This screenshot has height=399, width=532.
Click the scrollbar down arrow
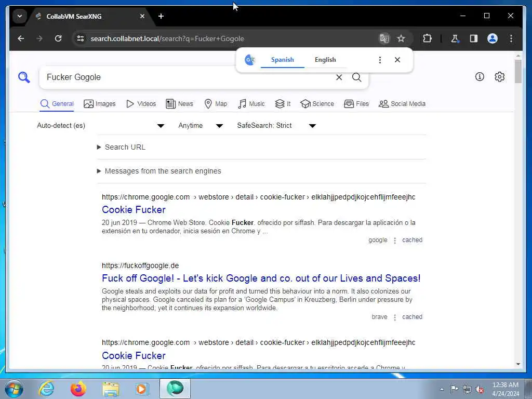click(518, 364)
